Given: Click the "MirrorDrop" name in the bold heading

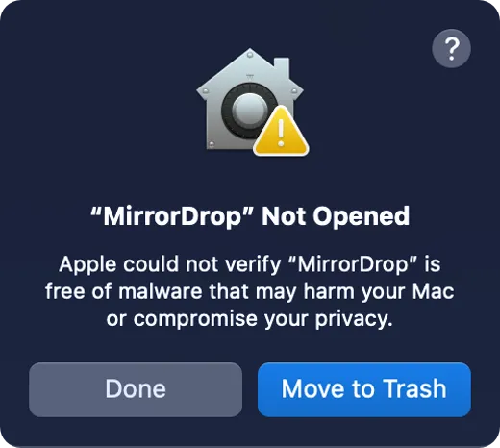Looking at the screenshot, I should [172, 216].
